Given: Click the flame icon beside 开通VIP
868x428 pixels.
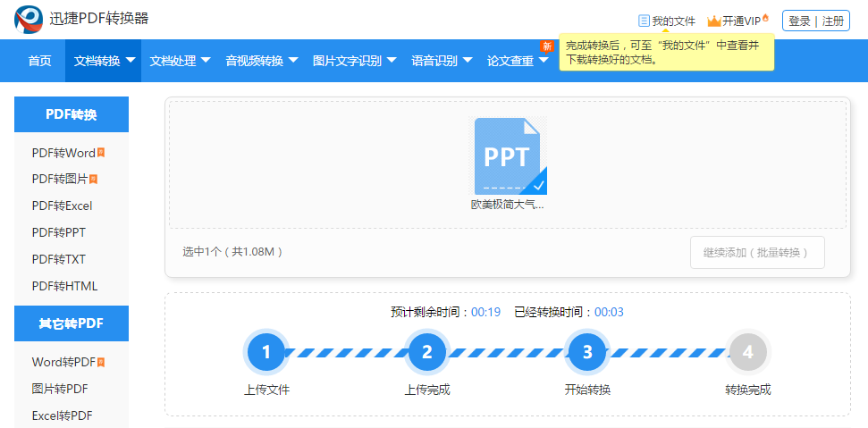Looking at the screenshot, I should (x=765, y=18).
